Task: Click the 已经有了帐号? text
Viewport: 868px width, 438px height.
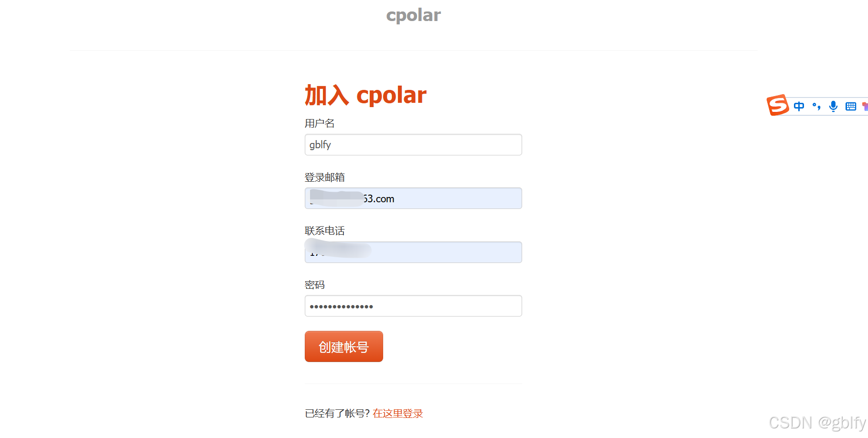Action: (x=337, y=414)
